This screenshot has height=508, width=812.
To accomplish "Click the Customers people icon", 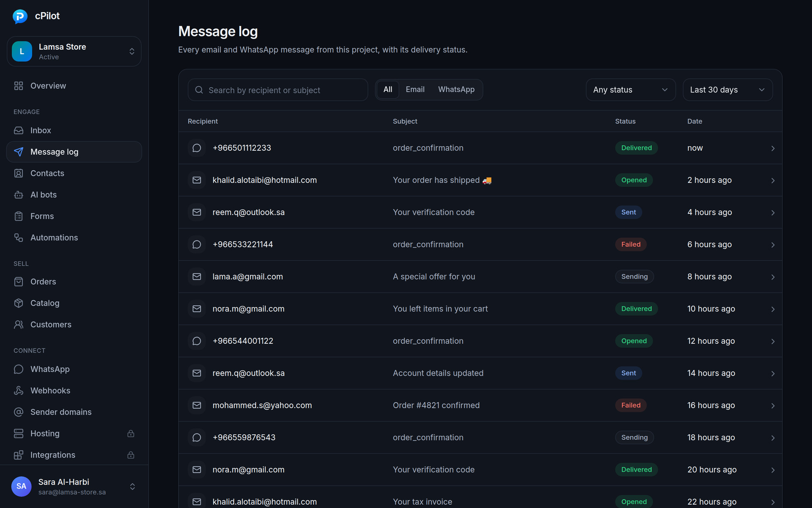I will click(x=19, y=325).
